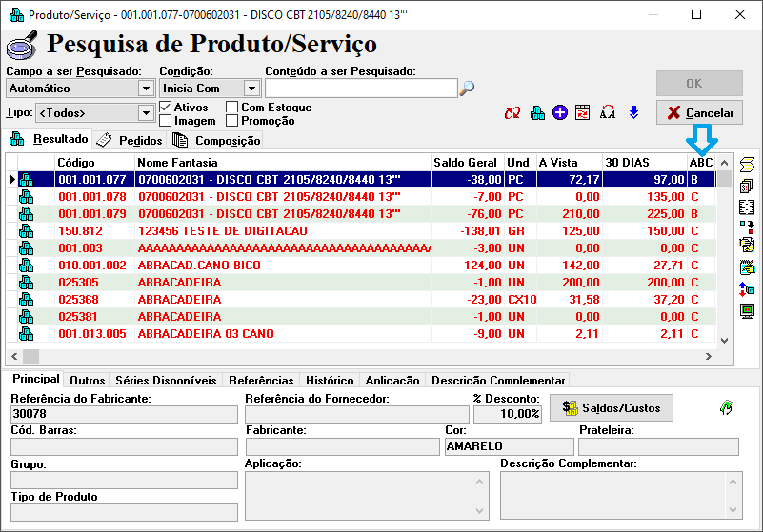Viewport: 763px width, 532px height.
Task: Open the Histórico tab
Action: [x=330, y=380]
